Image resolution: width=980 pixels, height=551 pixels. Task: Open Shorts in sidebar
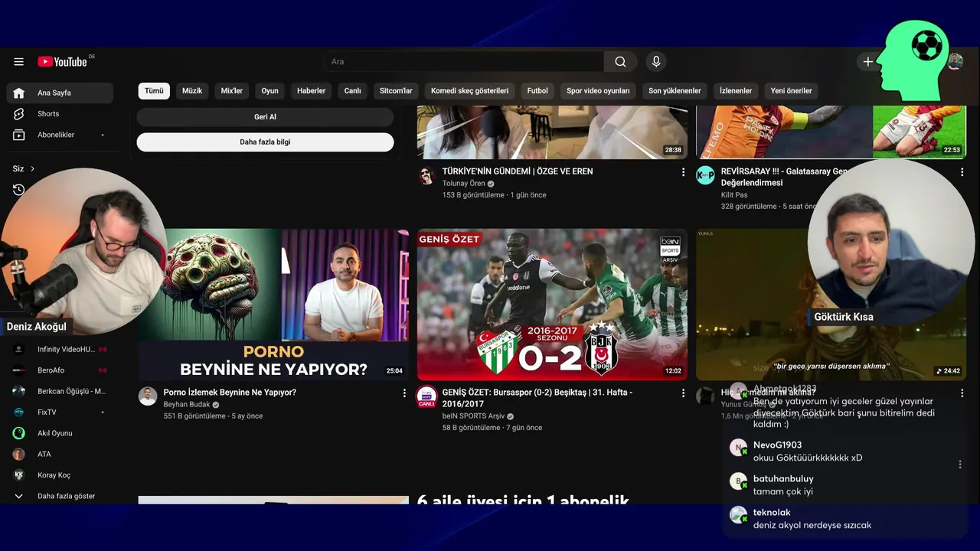tap(60, 114)
